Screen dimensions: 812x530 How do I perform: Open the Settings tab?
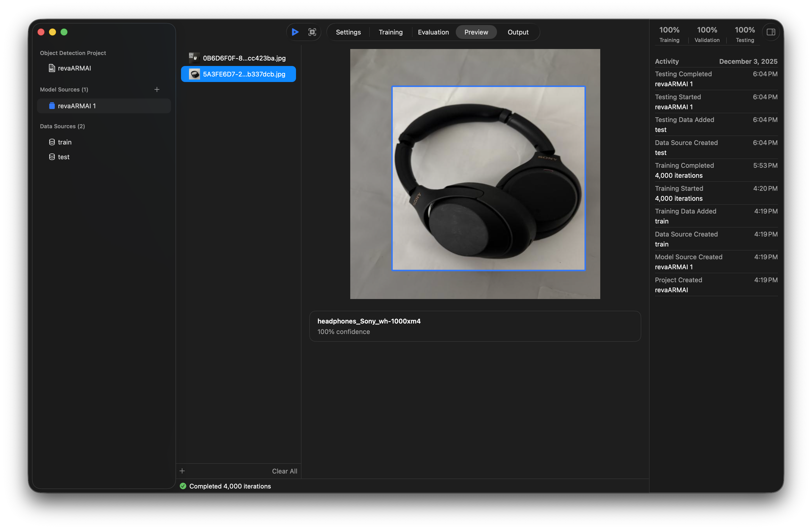(348, 32)
